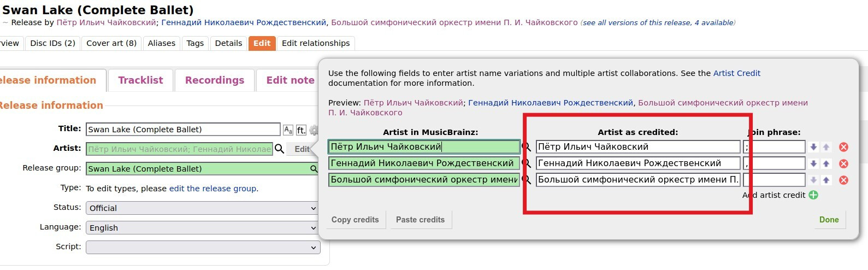The height and width of the screenshot is (270, 868).
Task: Switch to the Tracklist tab
Action: (x=140, y=80)
